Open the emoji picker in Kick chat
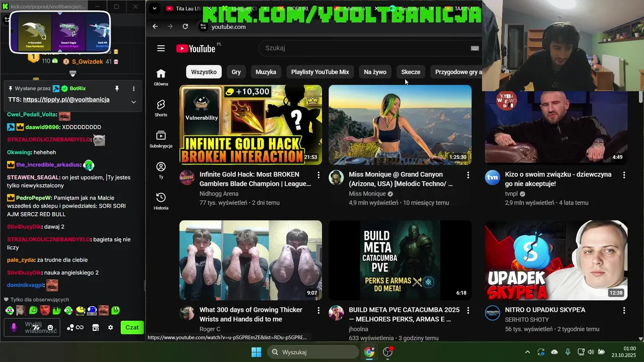This screenshot has width=644, height=362. coord(50,328)
